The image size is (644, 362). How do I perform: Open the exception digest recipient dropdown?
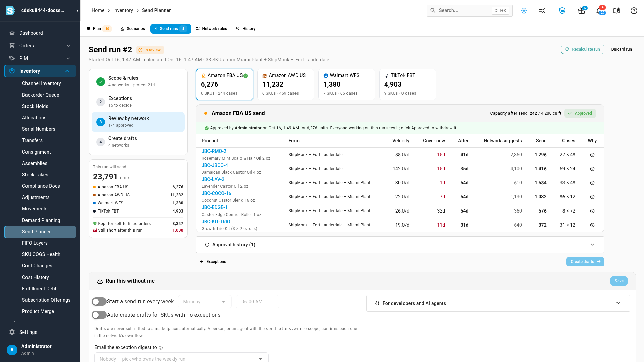click(181, 359)
